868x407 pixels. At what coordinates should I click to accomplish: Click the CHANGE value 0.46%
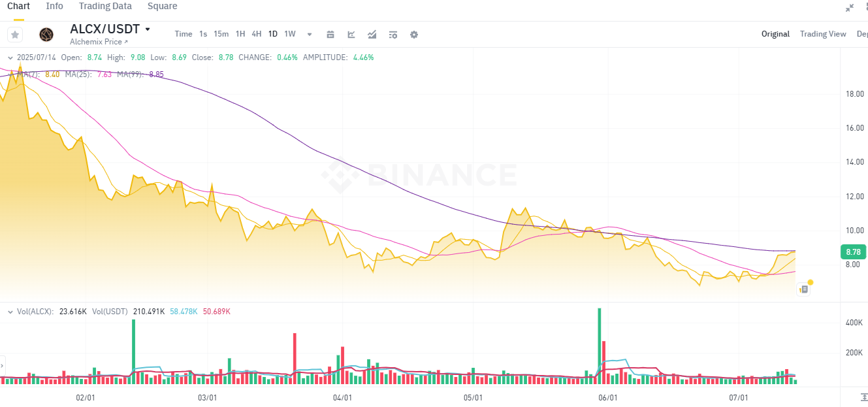(x=287, y=57)
